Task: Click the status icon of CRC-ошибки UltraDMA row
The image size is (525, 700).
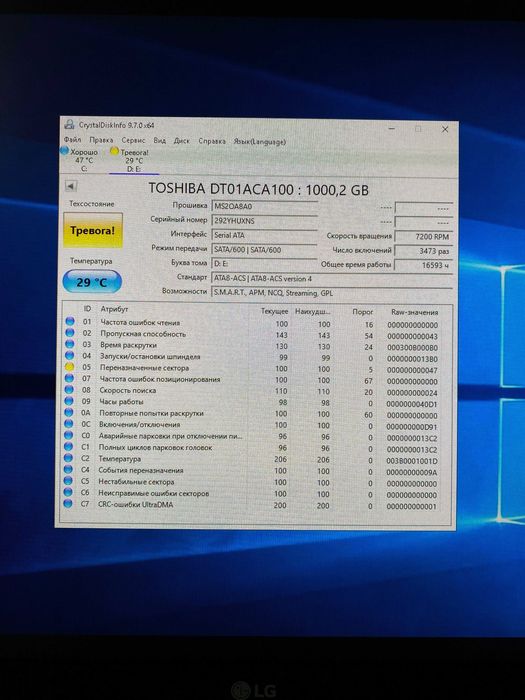Action: [x=67, y=504]
